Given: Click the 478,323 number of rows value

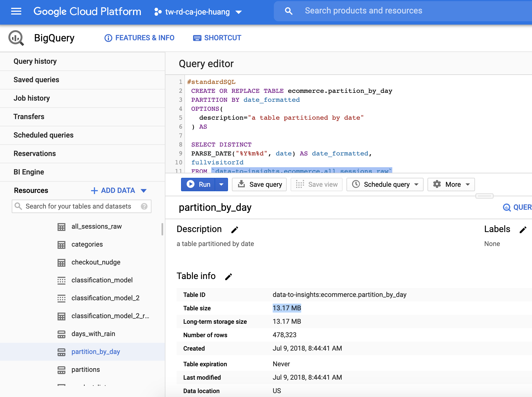Looking at the screenshot, I should pyautogui.click(x=284, y=335).
